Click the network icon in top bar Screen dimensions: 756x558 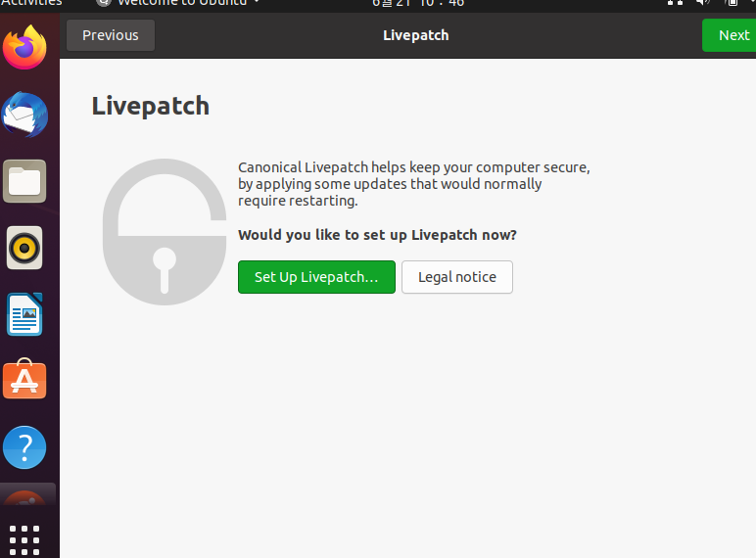(x=675, y=2)
